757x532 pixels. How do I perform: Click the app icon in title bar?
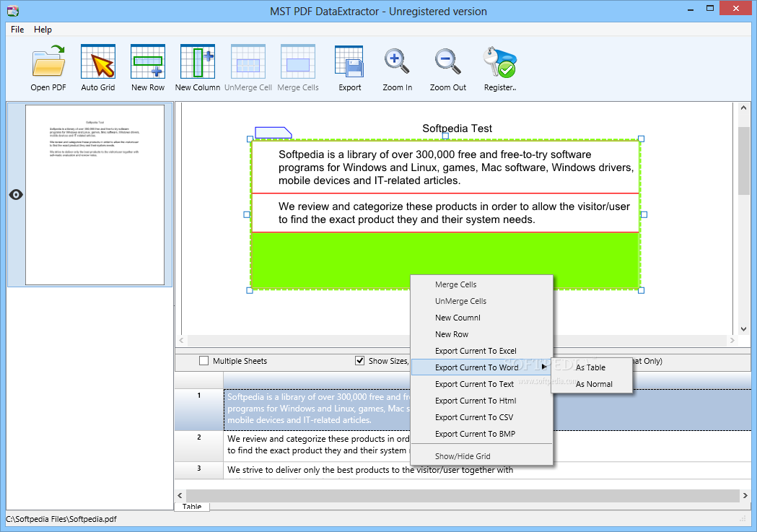pos(12,11)
